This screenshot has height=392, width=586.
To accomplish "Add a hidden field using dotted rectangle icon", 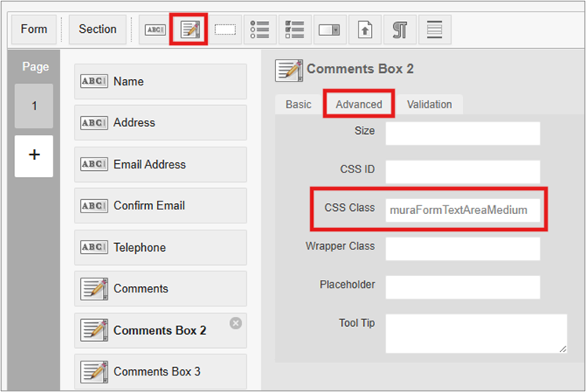I will click(x=225, y=30).
